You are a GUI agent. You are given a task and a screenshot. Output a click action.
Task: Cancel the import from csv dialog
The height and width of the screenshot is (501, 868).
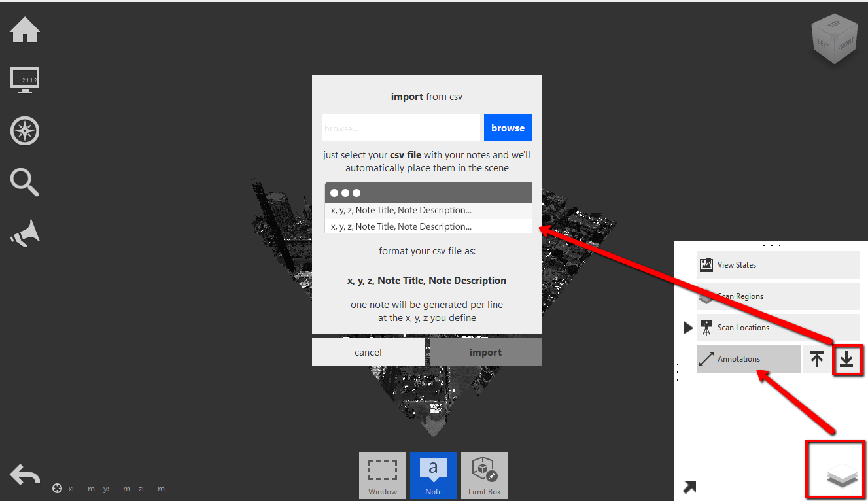point(368,351)
